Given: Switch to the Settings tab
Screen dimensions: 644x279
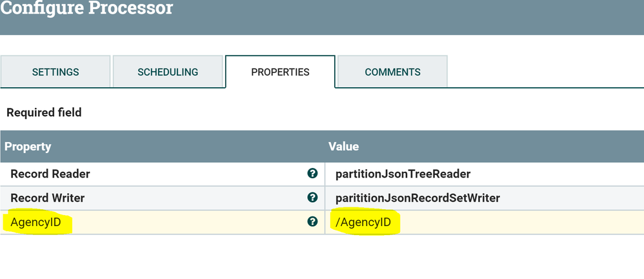Looking at the screenshot, I should coord(55,72).
